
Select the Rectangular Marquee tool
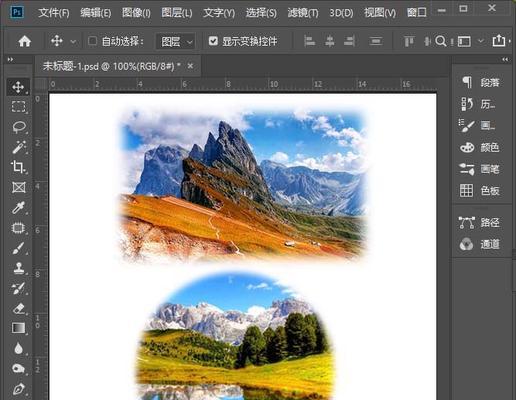click(x=18, y=107)
